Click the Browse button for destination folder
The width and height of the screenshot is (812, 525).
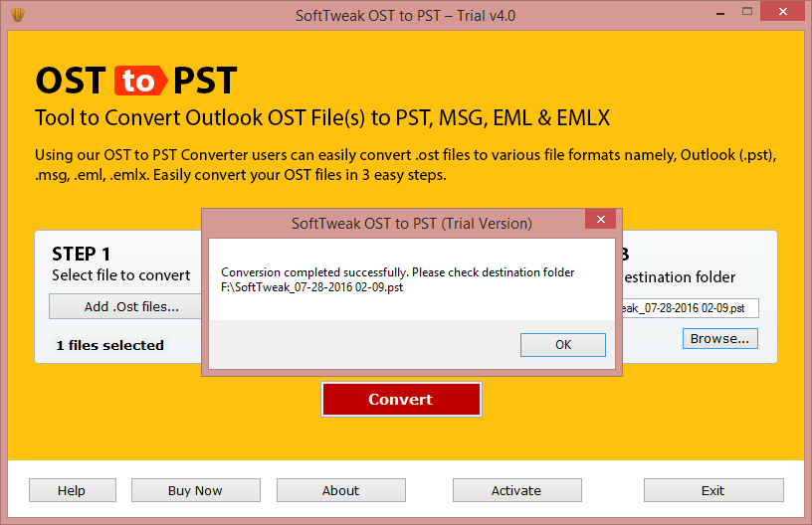(x=719, y=339)
